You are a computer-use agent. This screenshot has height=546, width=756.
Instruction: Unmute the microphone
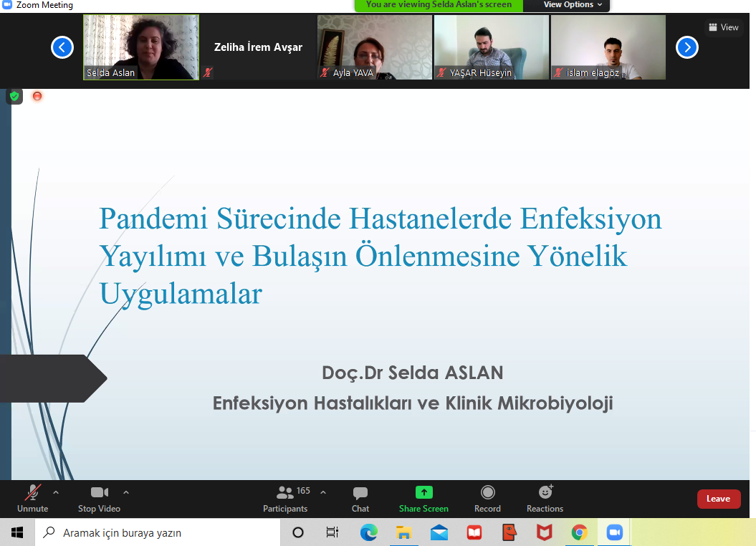32,498
